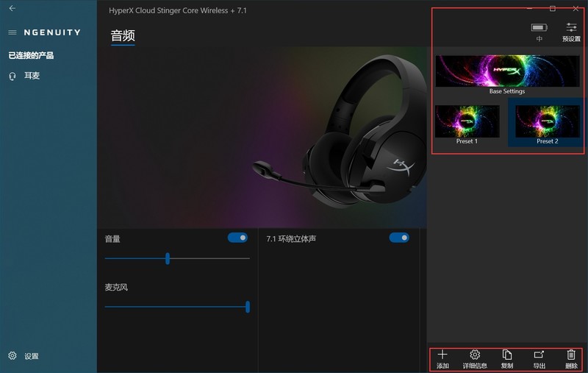Click the 音量 volume slider
This screenshot has height=373, width=588.
[177, 258]
